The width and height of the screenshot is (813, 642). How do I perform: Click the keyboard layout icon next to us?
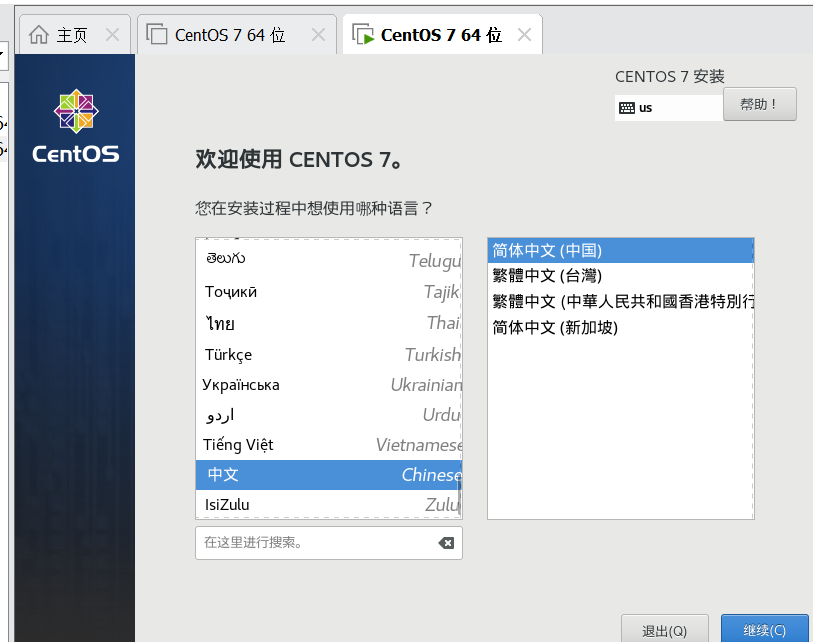627,108
